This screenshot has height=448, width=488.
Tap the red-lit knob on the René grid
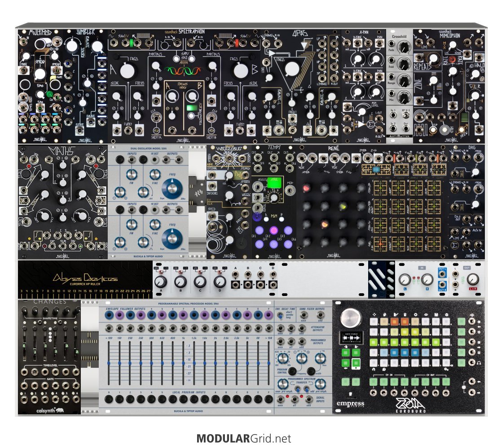tap(306, 188)
